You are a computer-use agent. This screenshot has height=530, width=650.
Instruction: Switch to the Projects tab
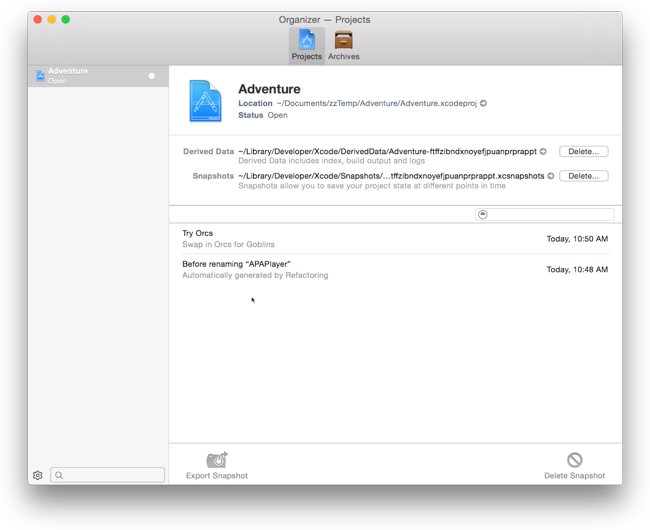coord(306,46)
